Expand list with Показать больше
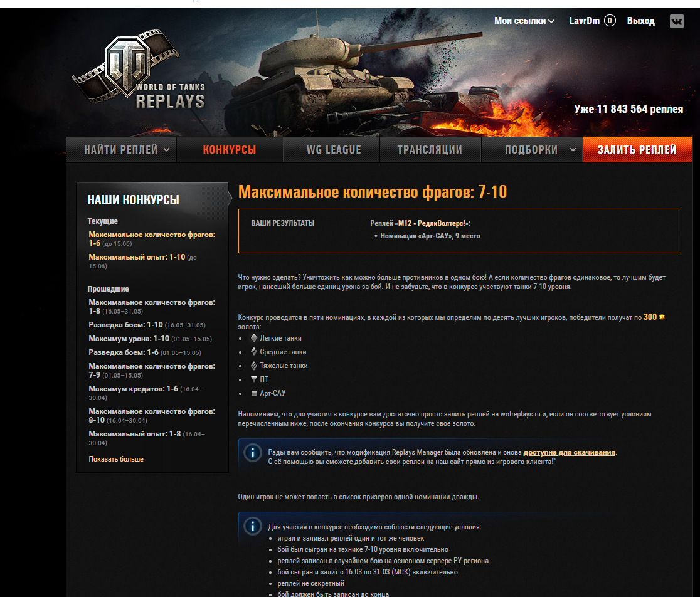 tap(116, 459)
